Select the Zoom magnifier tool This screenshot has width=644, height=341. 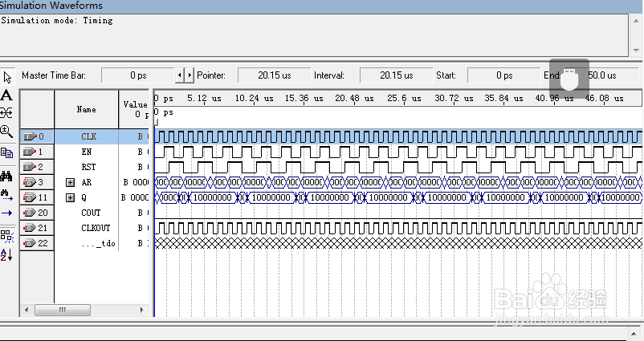click(x=6, y=132)
